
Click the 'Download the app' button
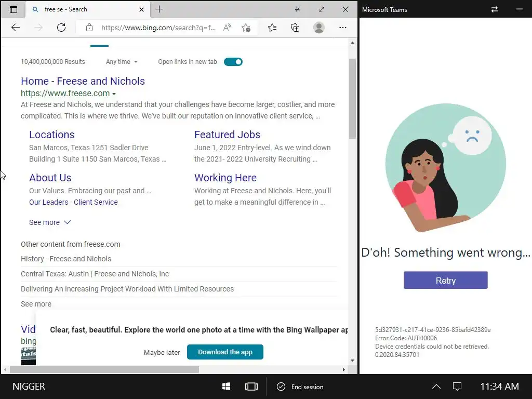[x=225, y=352]
